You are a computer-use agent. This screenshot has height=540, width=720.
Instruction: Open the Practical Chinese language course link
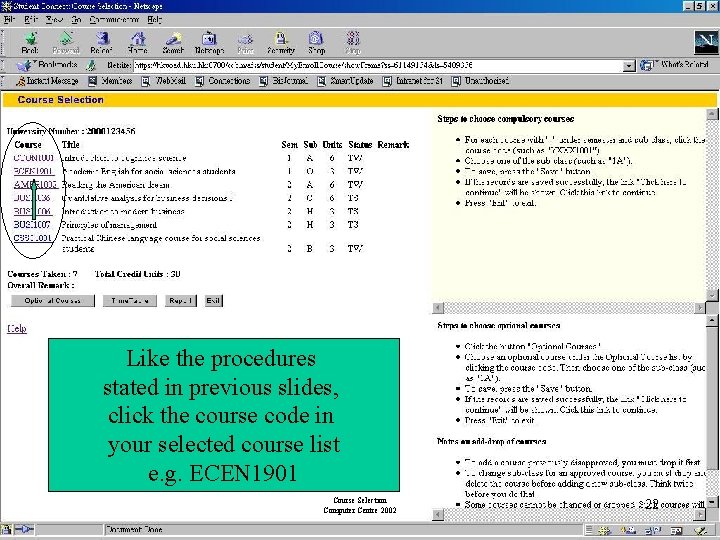[x=32, y=238]
